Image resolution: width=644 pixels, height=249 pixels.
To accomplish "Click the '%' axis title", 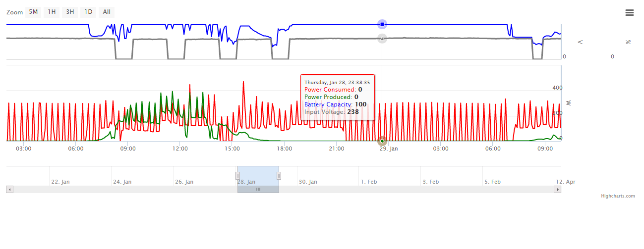I will coord(629,42).
